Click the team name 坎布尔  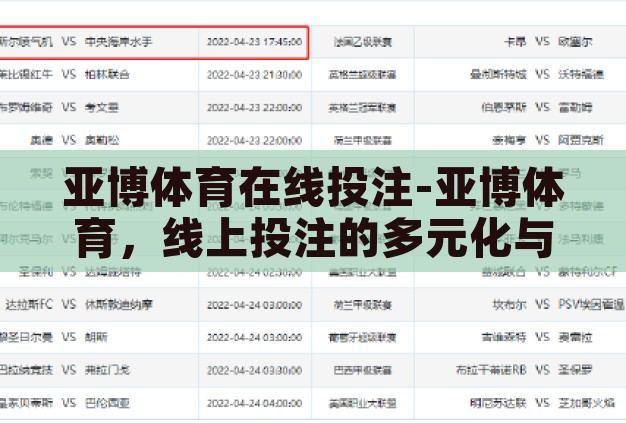coord(509,304)
